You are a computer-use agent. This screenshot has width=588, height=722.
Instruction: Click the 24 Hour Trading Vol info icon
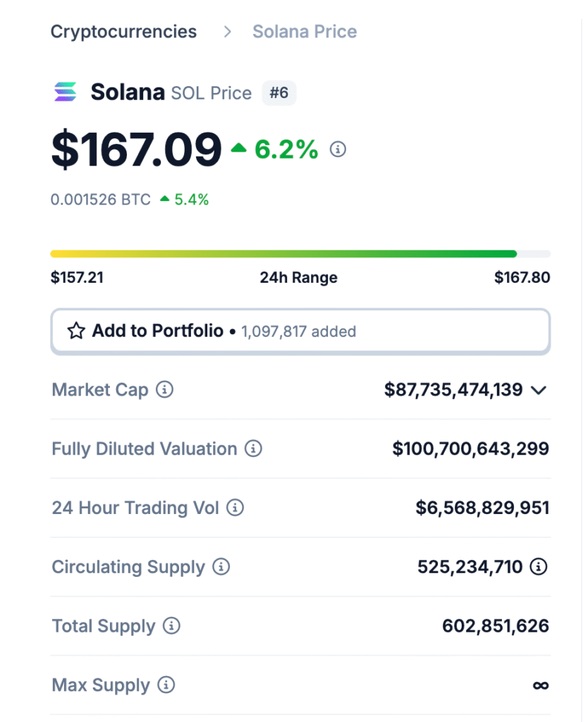point(235,508)
